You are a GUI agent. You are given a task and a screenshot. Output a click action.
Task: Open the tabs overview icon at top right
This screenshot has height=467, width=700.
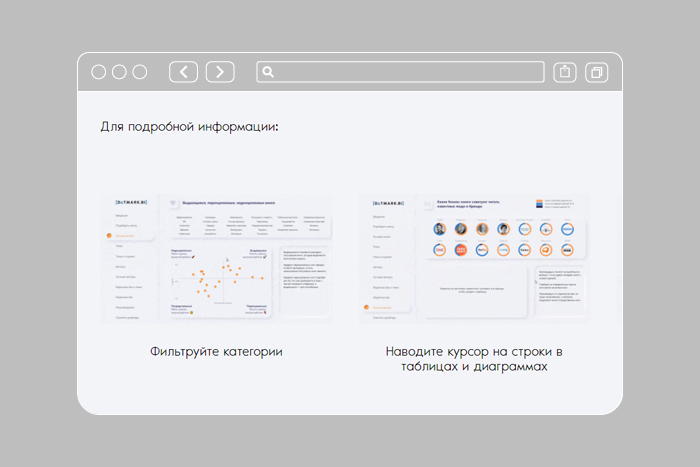(597, 72)
